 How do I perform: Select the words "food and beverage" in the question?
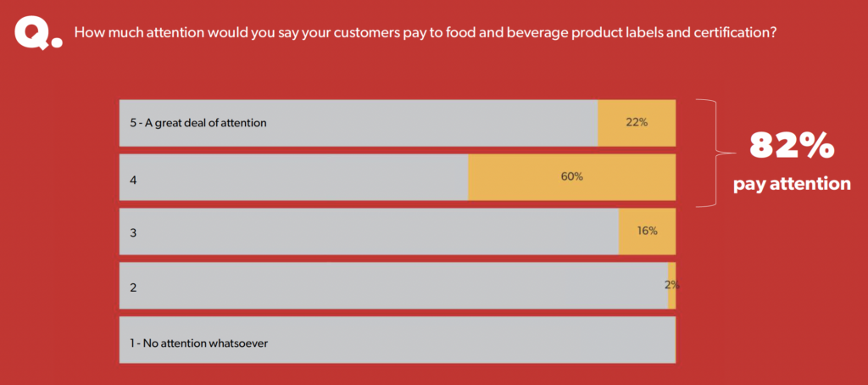pos(473,34)
